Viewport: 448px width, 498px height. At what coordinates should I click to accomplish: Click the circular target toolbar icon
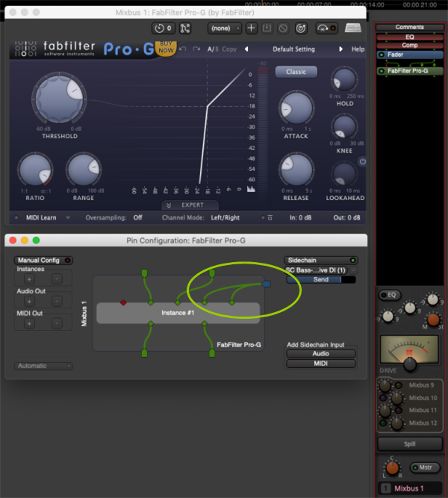(x=301, y=28)
